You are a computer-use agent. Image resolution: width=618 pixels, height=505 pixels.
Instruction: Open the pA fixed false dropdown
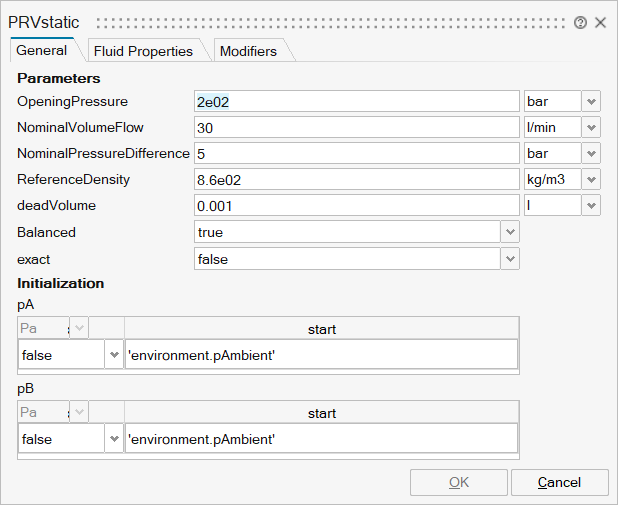[x=112, y=355]
